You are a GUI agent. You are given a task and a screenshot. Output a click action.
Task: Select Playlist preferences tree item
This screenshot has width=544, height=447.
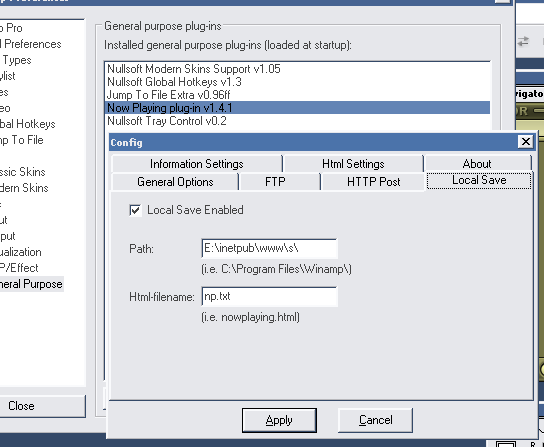click(x=8, y=76)
